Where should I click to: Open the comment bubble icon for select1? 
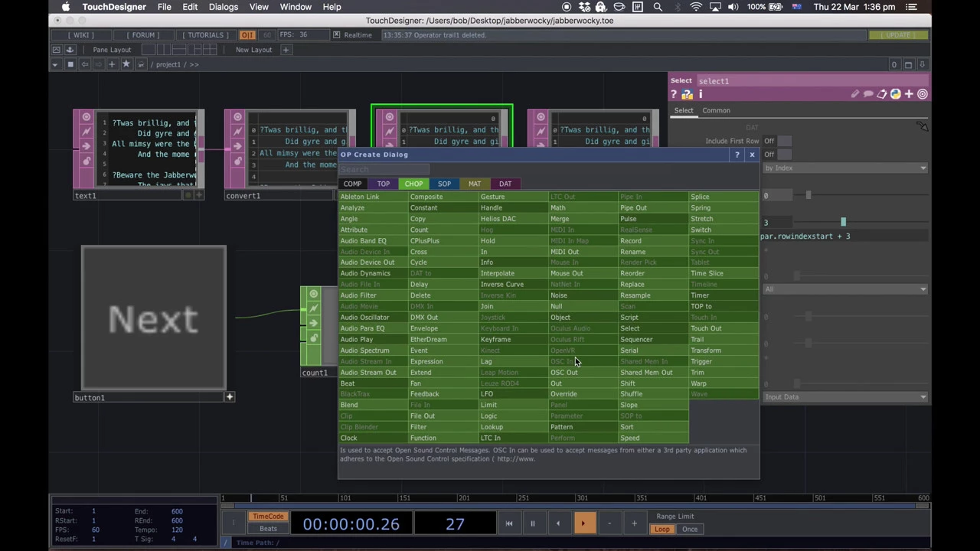click(x=868, y=94)
